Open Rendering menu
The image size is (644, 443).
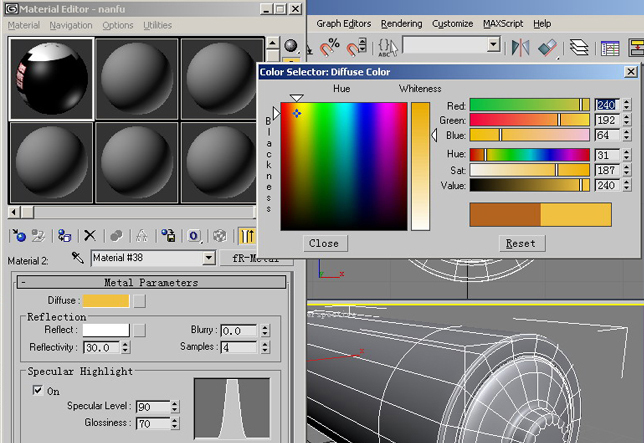pos(401,23)
